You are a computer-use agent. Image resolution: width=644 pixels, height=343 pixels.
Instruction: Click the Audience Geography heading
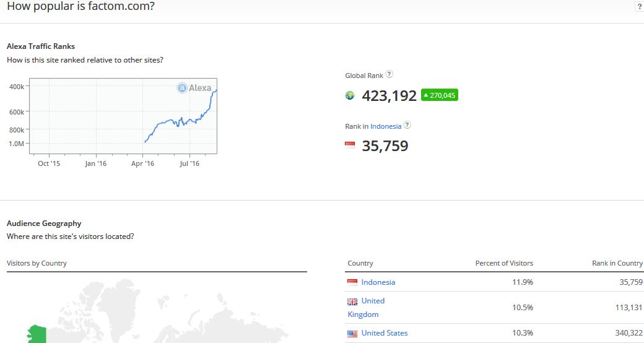44,224
